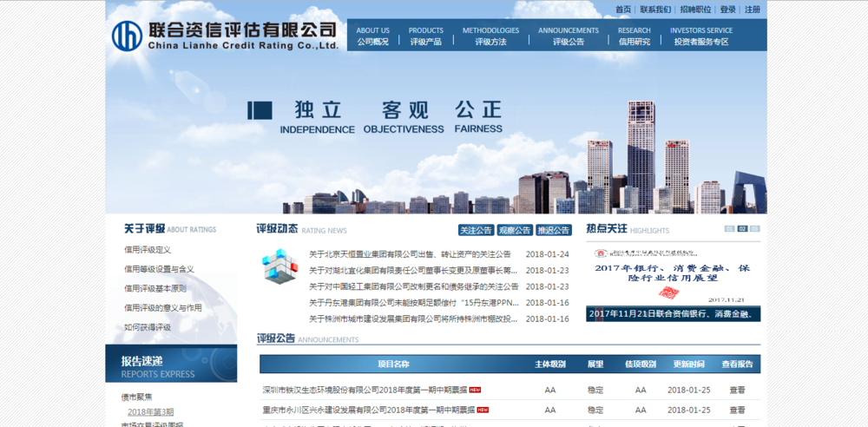This screenshot has width=868, height=427.
Task: Open the 首页 home link
Action: [622, 10]
